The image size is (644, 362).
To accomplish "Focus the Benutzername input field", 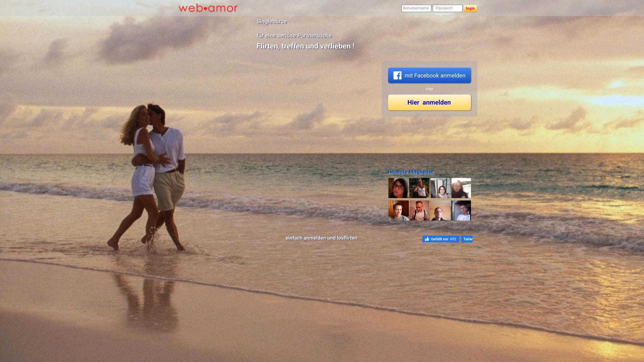I will point(416,8).
